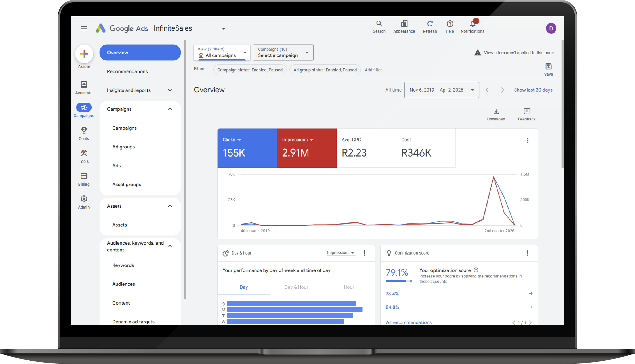Click Show last 30 days link
This screenshot has width=635, height=364.
point(533,90)
